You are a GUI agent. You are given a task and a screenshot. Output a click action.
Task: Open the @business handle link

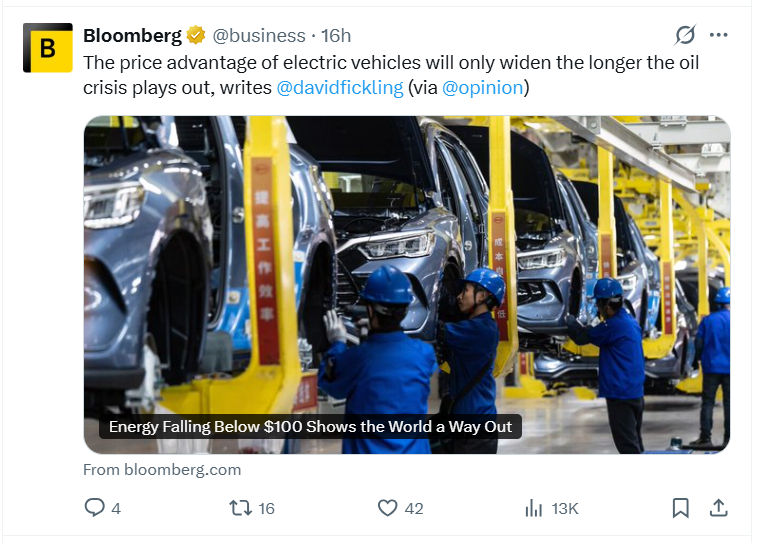tap(260, 36)
